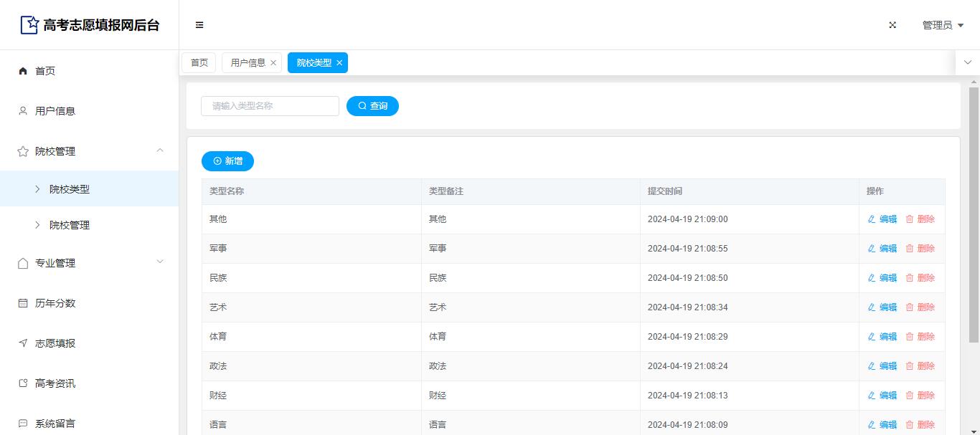Open 系统留言 in the sidebar
The image size is (980, 435).
pos(55,424)
